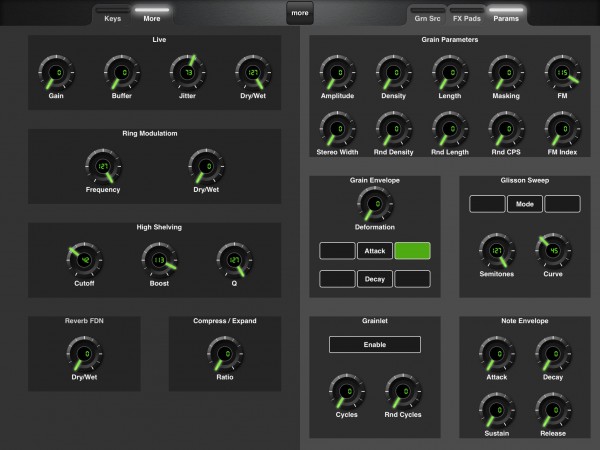Click the Note Envelope Release knob
Screen dimensions: 600x450
point(553,410)
